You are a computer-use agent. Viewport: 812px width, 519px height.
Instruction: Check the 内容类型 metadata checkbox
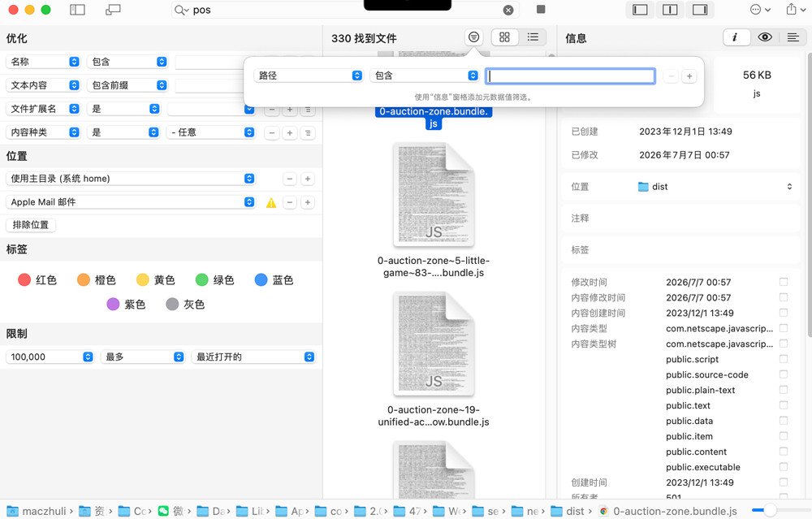(x=784, y=328)
